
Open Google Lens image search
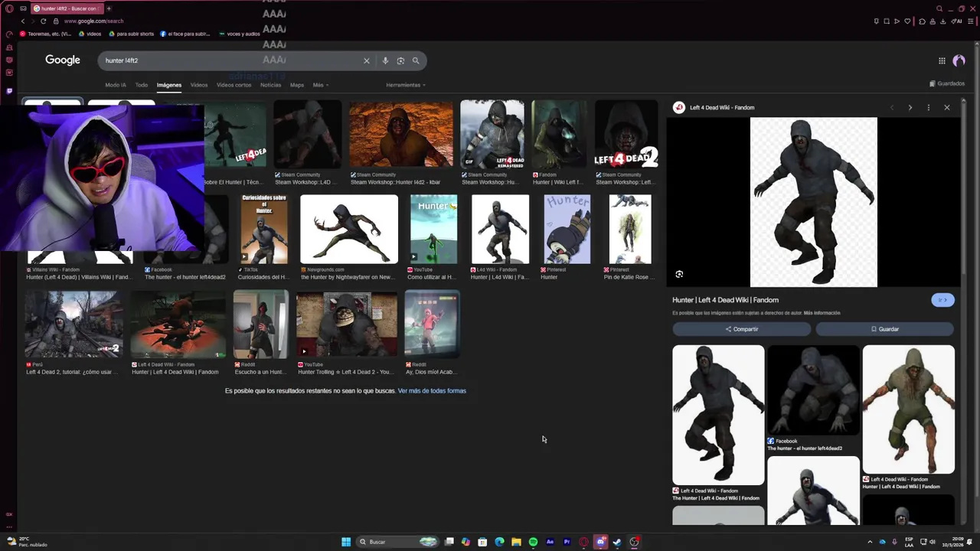point(400,60)
